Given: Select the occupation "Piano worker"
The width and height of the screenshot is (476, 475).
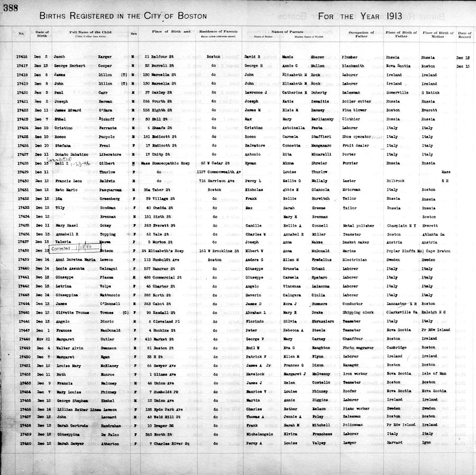Looking at the screenshot, I should 356,409.
